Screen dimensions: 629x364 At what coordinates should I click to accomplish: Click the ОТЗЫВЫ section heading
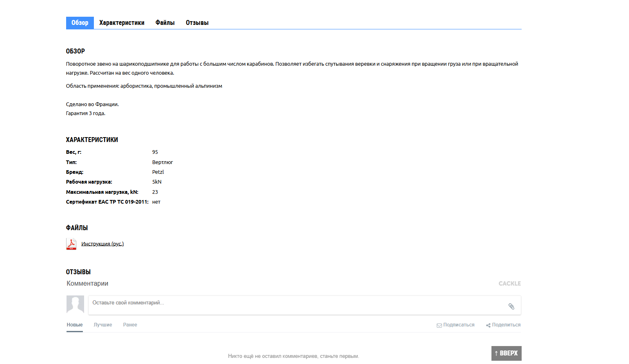78,272
